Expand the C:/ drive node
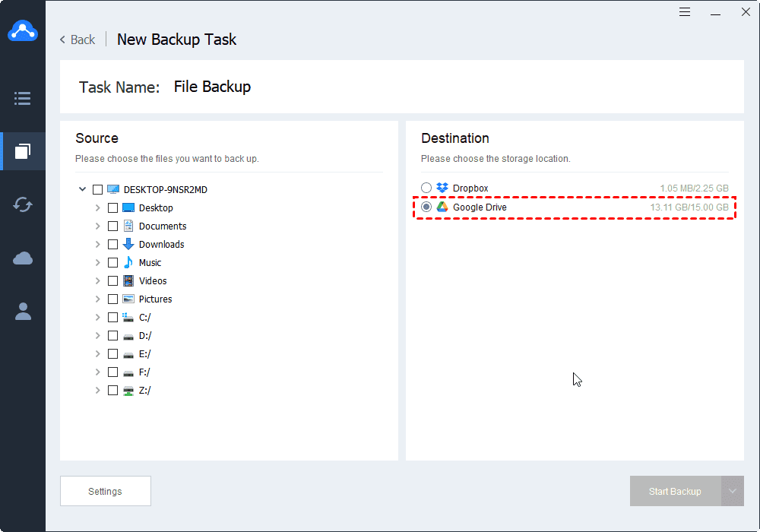The width and height of the screenshot is (760, 532). (97, 318)
